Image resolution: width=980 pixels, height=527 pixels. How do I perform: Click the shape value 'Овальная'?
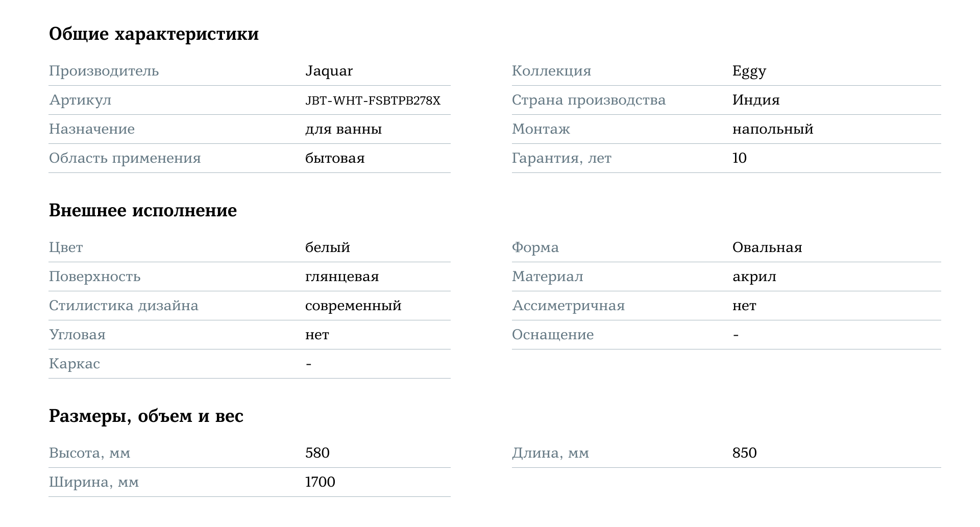[767, 247]
